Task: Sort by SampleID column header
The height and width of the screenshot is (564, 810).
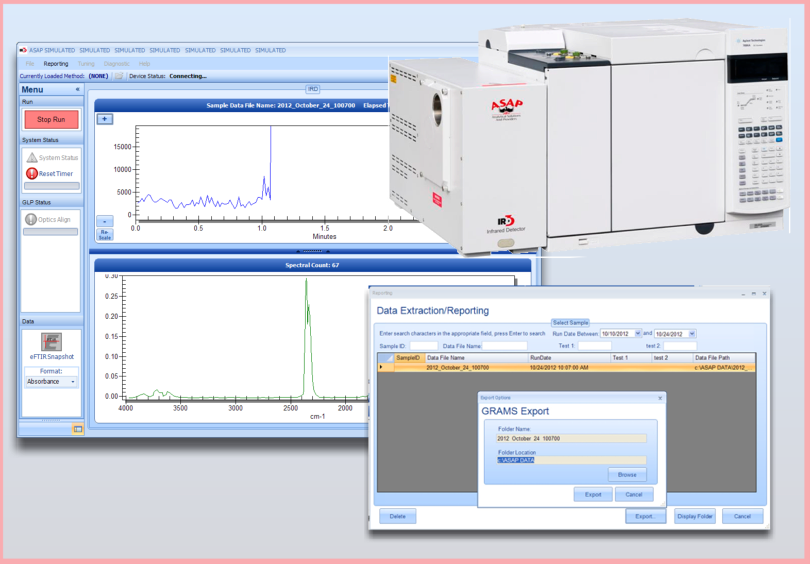Action: pyautogui.click(x=409, y=357)
